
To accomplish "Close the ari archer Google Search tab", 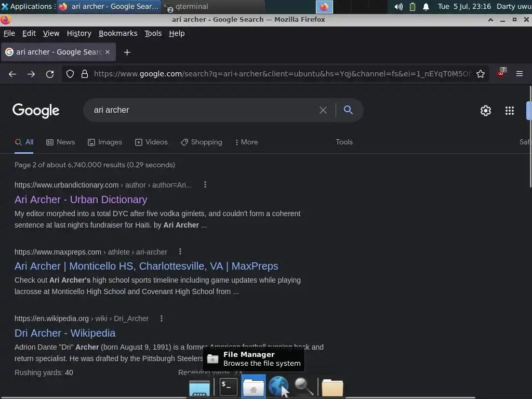I will click(x=107, y=52).
